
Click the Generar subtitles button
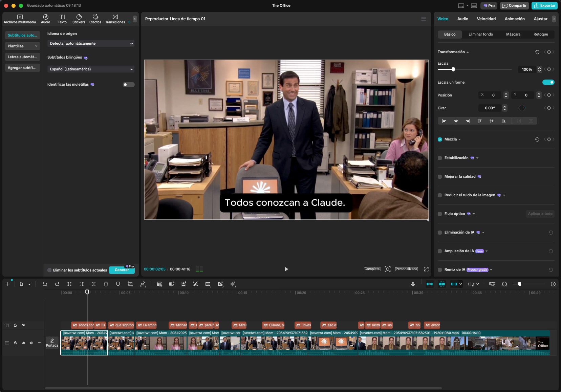pos(122,270)
